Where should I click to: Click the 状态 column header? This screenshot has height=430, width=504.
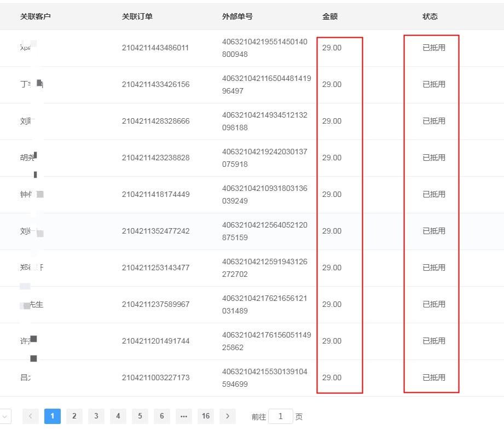430,16
